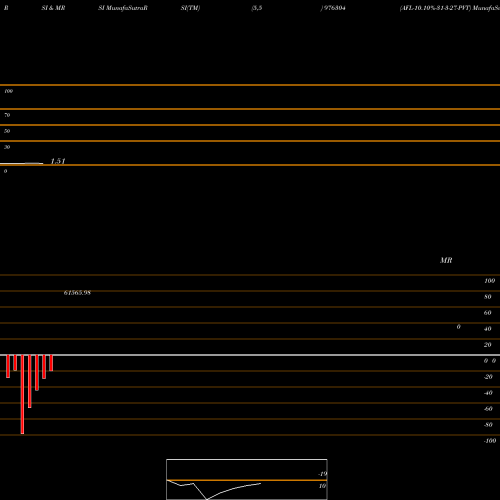Click the 10 label in mini chart

322,486
